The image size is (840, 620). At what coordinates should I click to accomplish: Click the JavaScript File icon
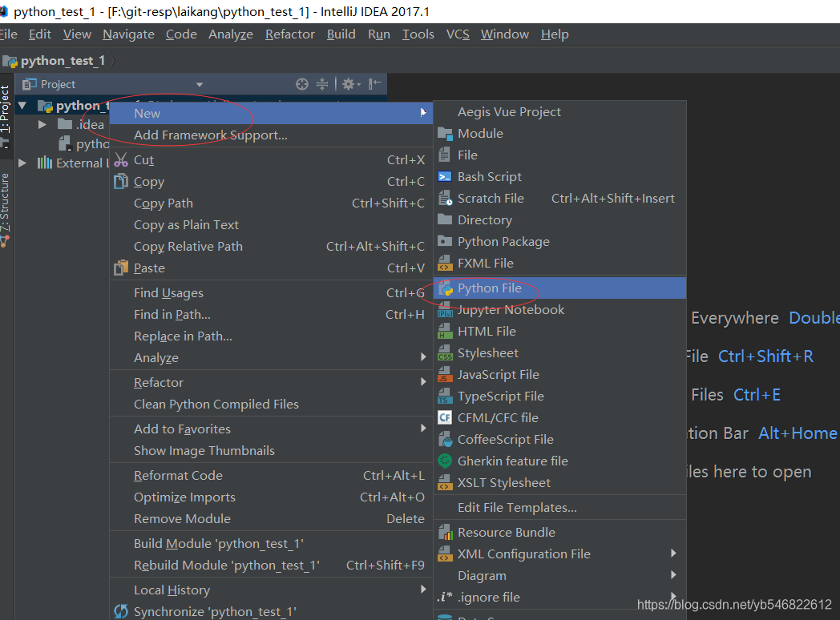[445, 375]
